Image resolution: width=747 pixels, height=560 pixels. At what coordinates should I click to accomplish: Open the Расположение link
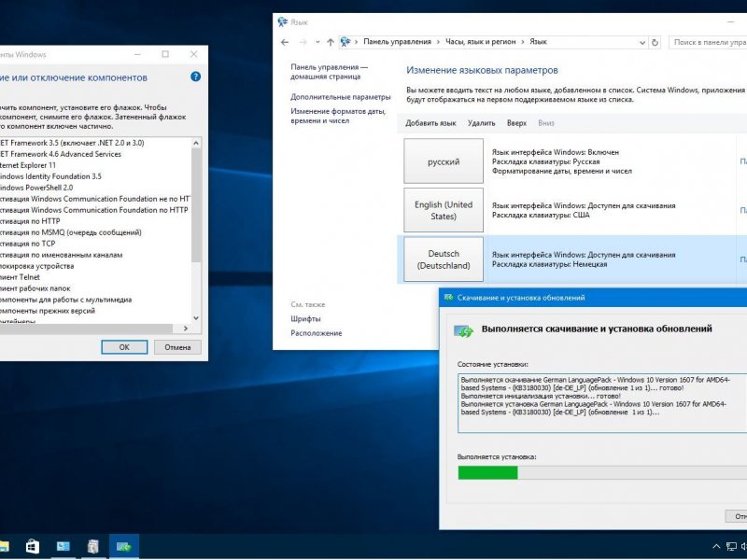tap(317, 333)
